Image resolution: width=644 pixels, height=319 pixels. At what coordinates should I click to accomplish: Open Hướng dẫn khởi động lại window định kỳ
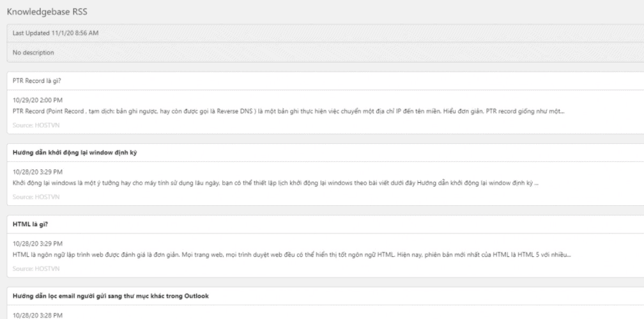tap(75, 153)
